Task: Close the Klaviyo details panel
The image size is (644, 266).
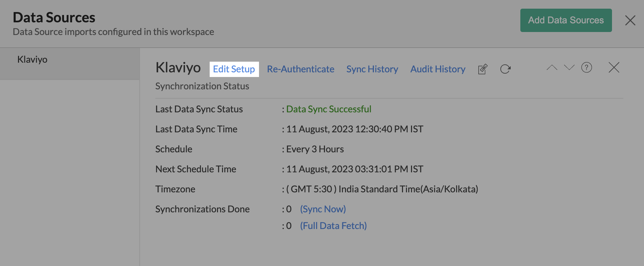Action: coord(614,68)
